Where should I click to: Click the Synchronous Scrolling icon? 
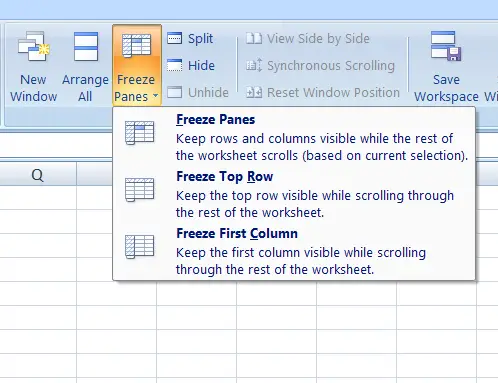(x=254, y=65)
